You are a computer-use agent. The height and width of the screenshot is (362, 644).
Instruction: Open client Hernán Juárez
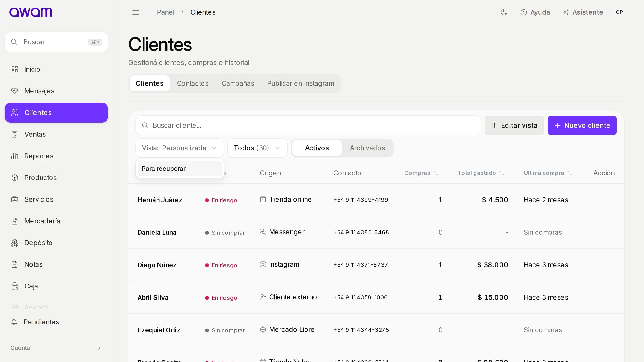160,200
